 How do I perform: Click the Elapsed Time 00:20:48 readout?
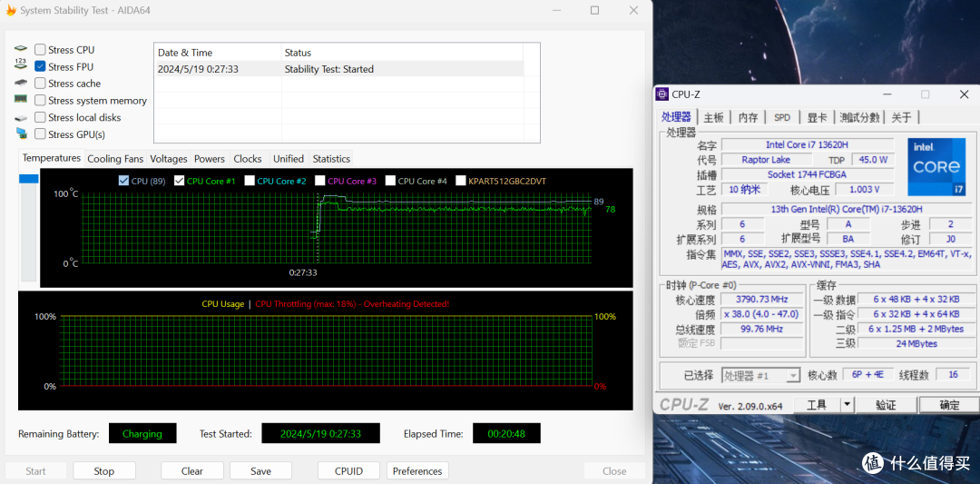click(x=506, y=433)
